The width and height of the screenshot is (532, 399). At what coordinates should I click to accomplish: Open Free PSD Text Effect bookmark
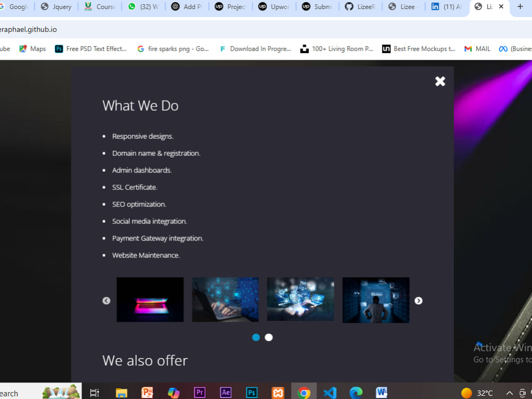tap(91, 49)
